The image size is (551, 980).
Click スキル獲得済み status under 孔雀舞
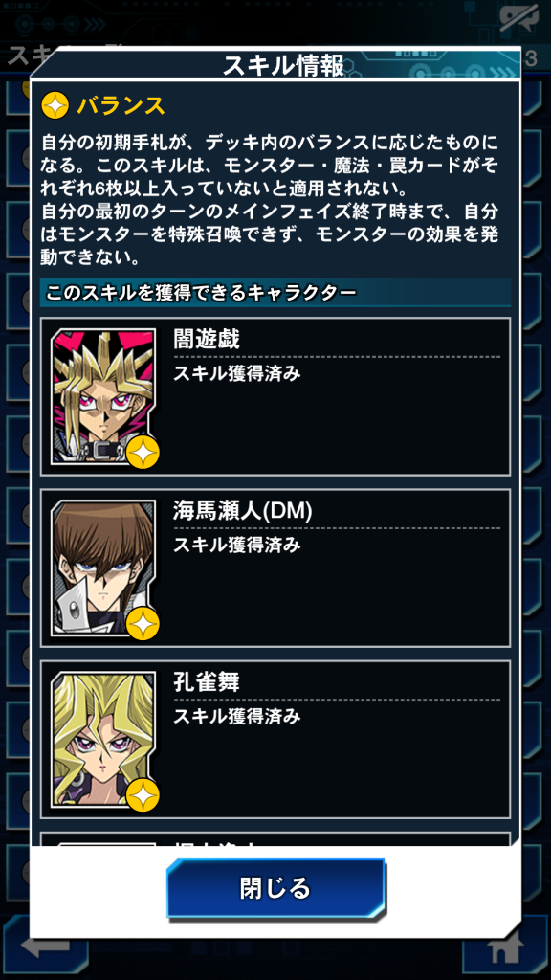(x=237, y=716)
